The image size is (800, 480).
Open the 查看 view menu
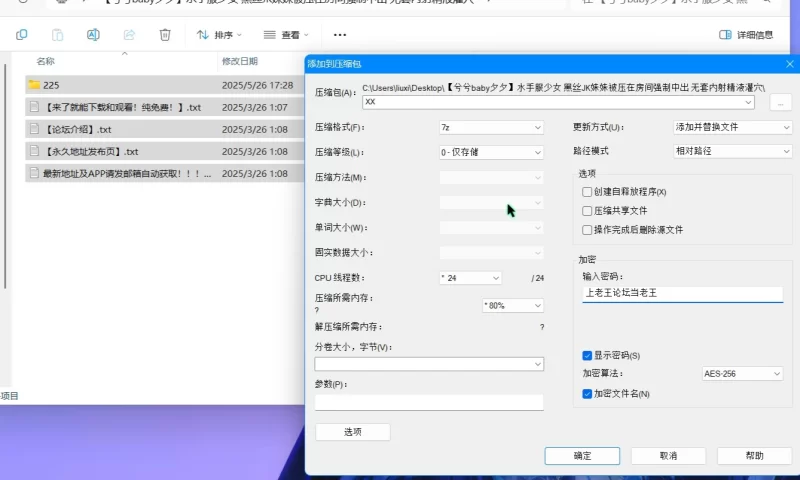tap(284, 35)
